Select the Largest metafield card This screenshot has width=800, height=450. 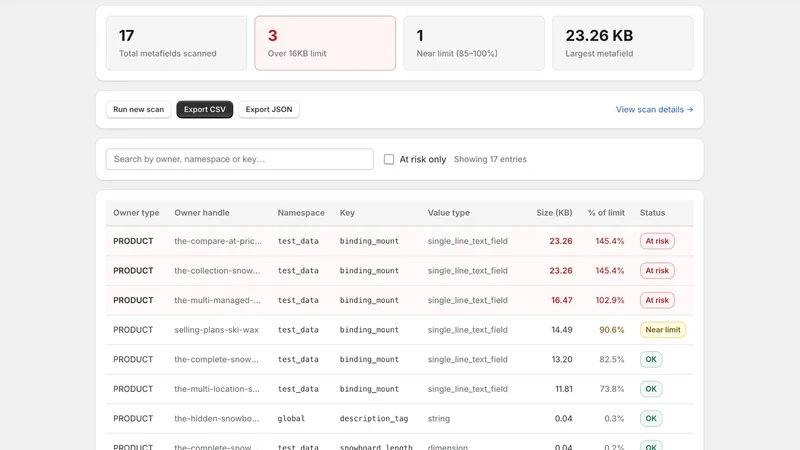(x=622, y=43)
